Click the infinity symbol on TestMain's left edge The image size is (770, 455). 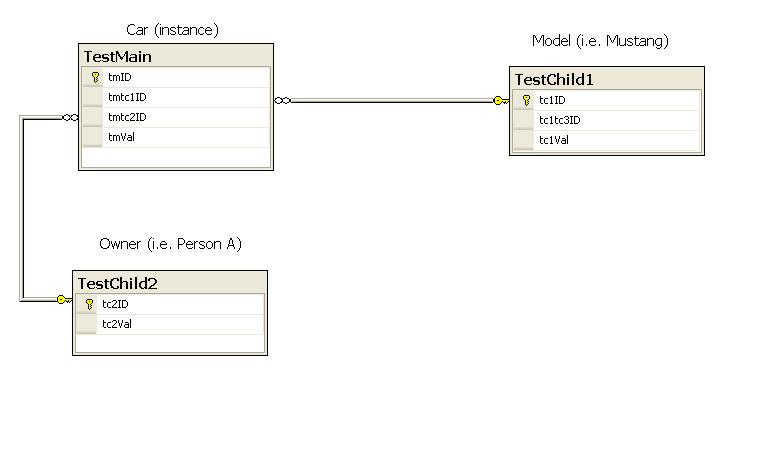coord(70,117)
